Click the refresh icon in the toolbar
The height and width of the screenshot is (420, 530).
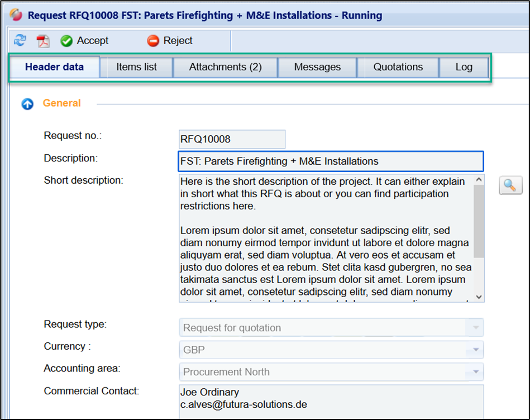(20, 41)
